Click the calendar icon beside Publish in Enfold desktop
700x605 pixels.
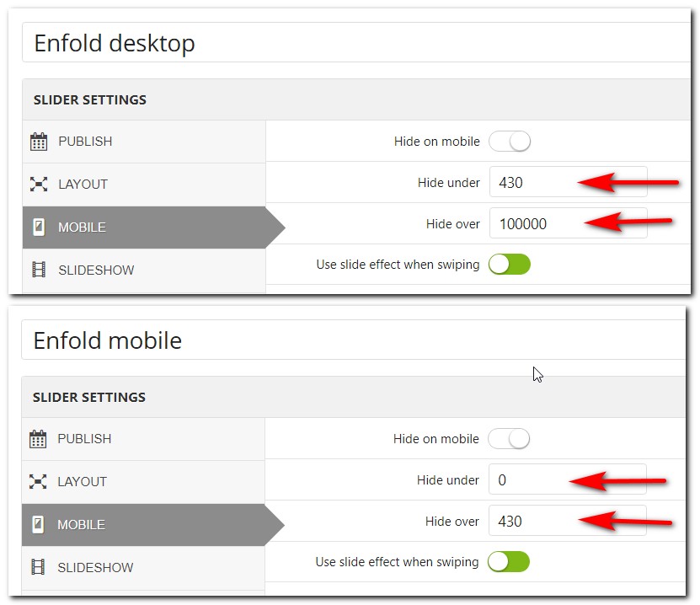coord(39,142)
